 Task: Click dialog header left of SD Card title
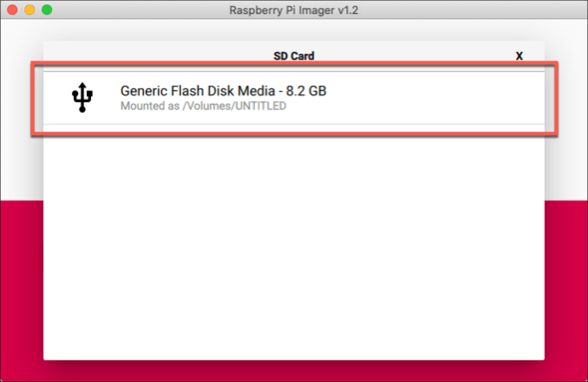point(156,55)
